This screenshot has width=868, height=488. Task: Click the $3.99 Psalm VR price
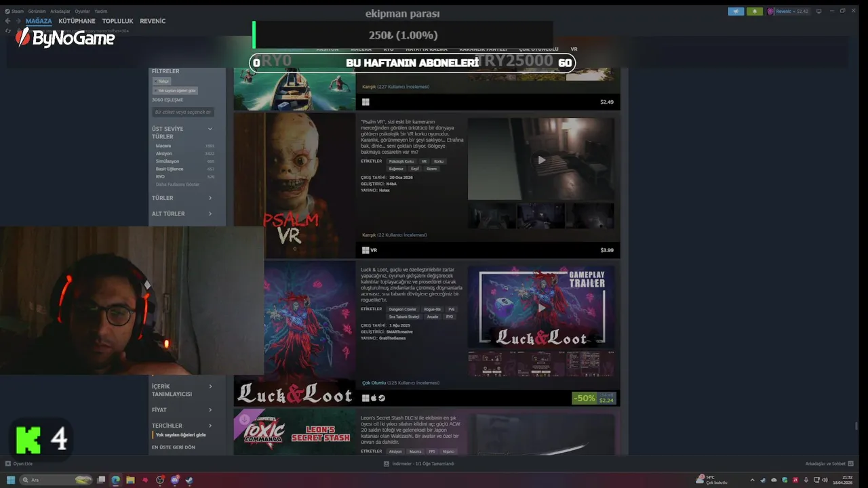(606, 250)
